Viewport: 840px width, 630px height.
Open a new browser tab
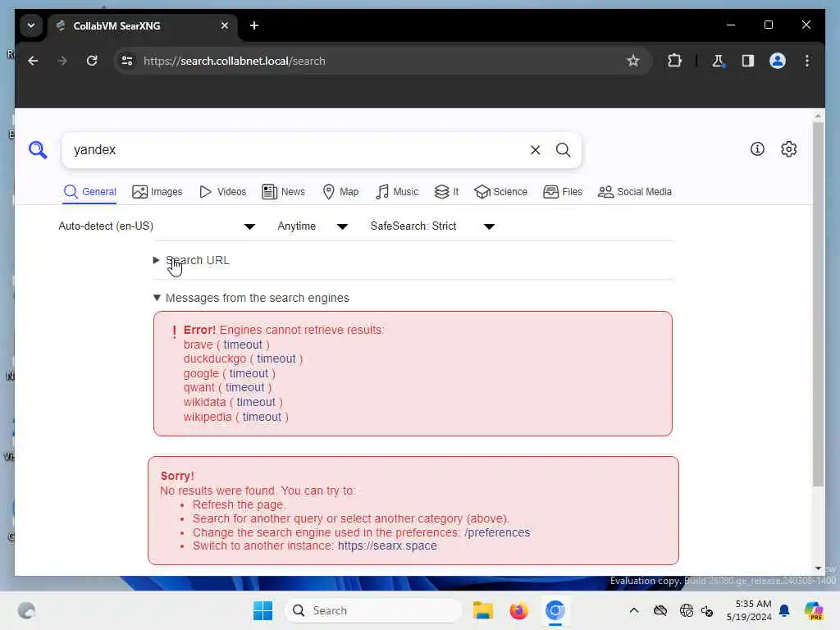[254, 25]
